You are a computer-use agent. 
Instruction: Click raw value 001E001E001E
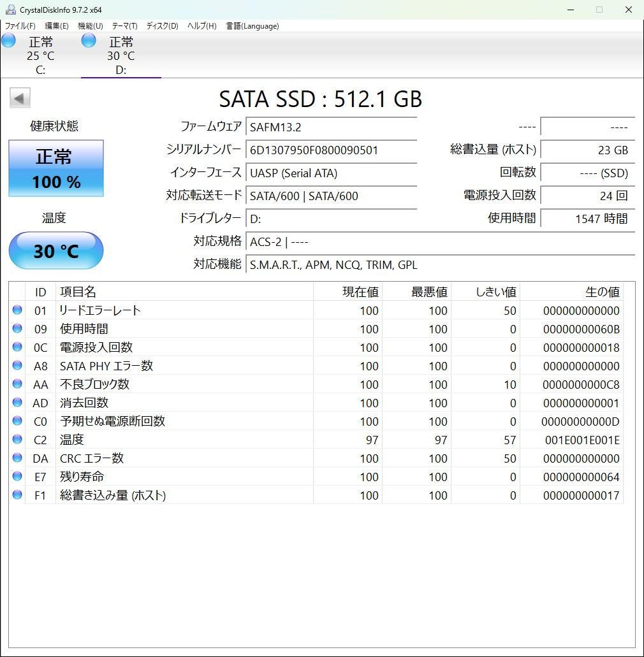point(582,440)
